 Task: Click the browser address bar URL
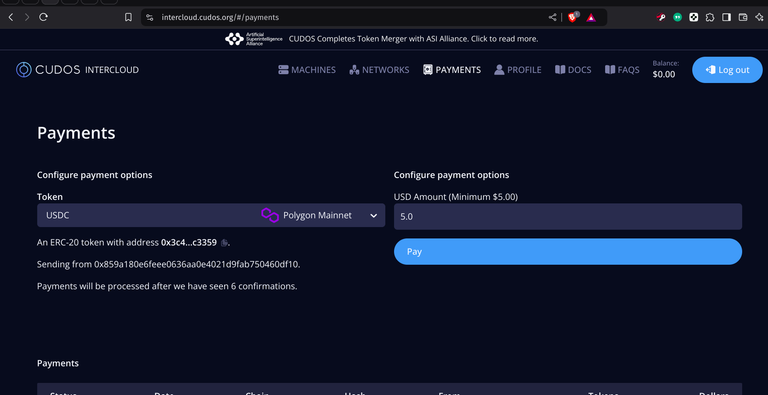coord(220,17)
